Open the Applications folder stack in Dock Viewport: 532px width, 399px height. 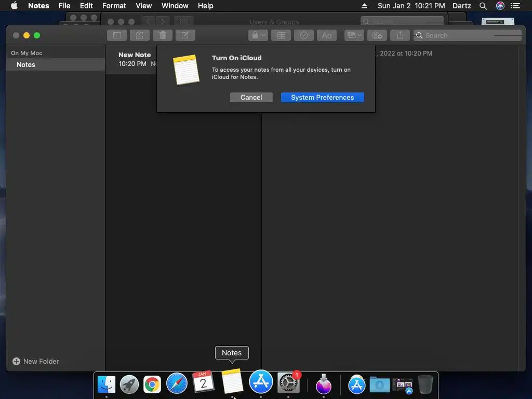(x=356, y=384)
